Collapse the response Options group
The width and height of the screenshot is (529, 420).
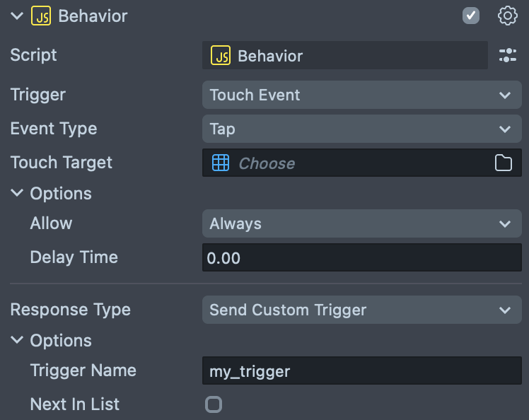tap(17, 340)
